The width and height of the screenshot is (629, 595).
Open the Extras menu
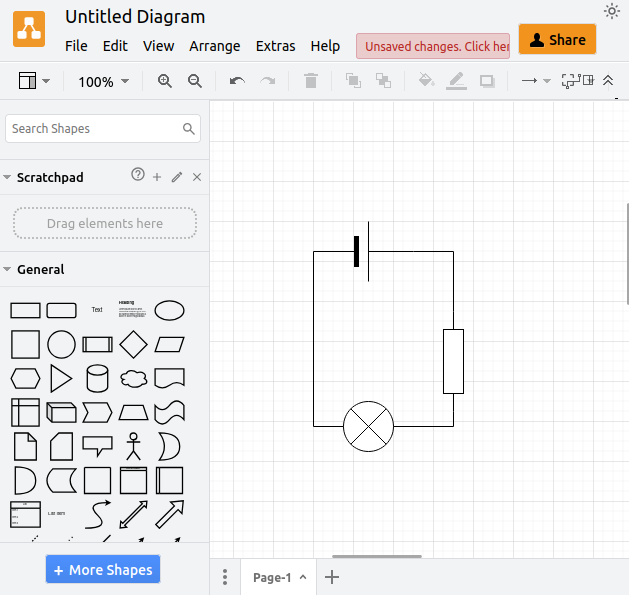(276, 46)
